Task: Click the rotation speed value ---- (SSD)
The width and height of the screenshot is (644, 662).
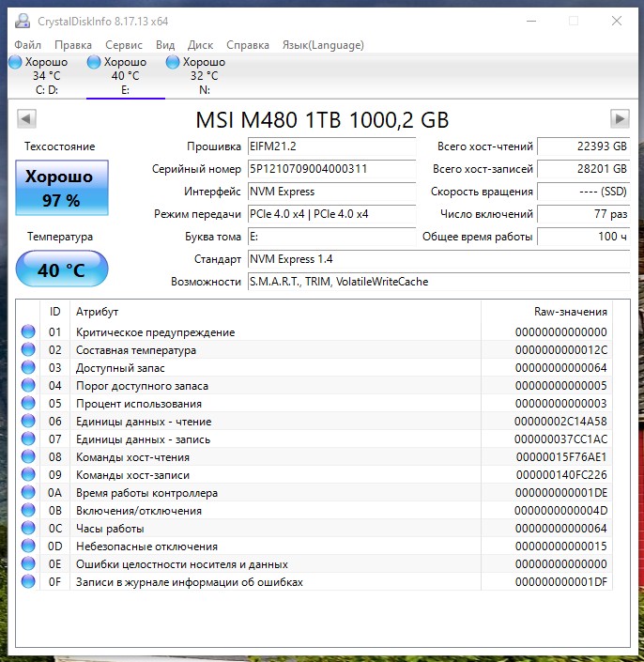Action: [x=583, y=192]
